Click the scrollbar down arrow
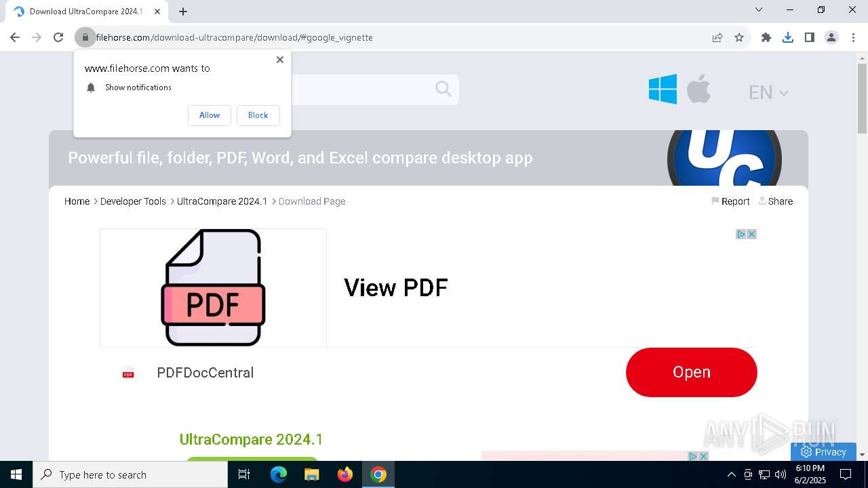 coord(862,455)
